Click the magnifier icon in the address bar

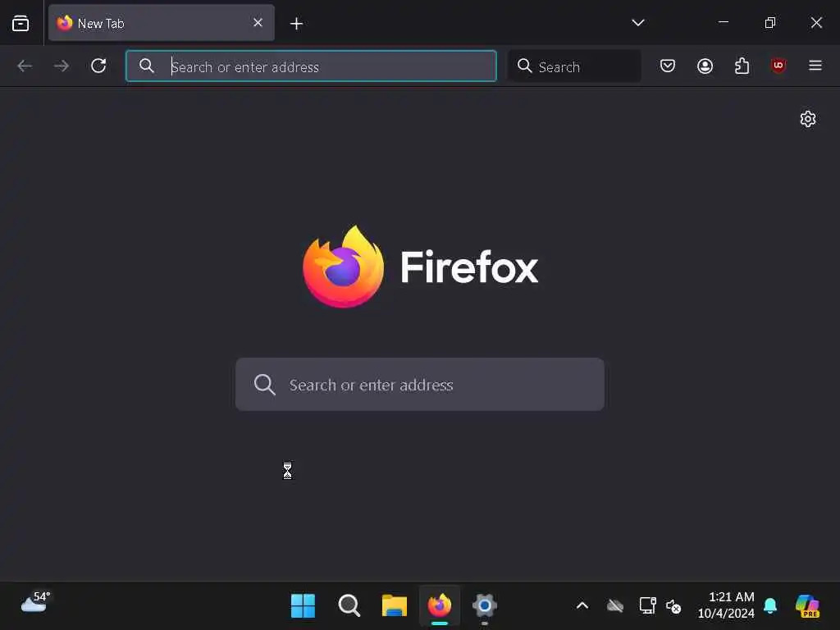[x=146, y=66]
